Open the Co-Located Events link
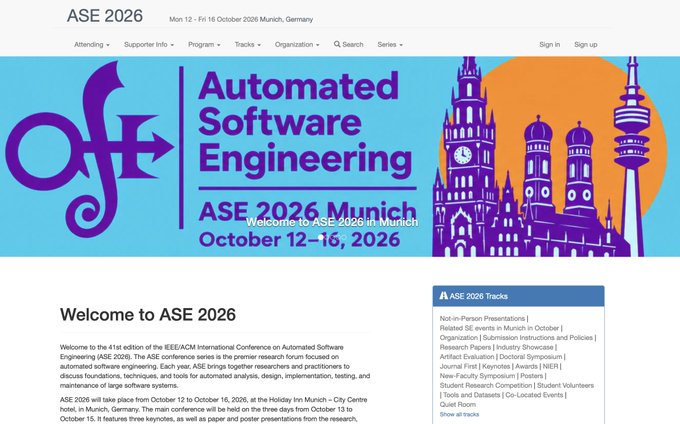680x424 pixels. point(534,395)
